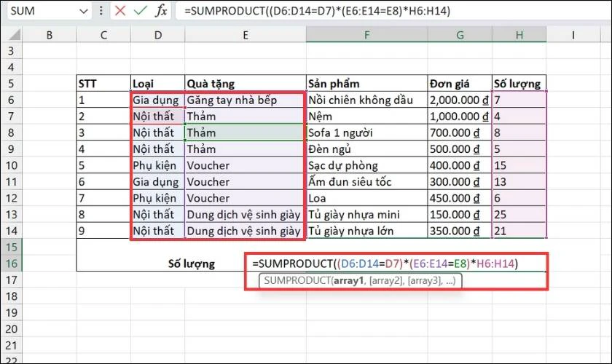Click the Gia dụng cell in row 6

click(157, 100)
